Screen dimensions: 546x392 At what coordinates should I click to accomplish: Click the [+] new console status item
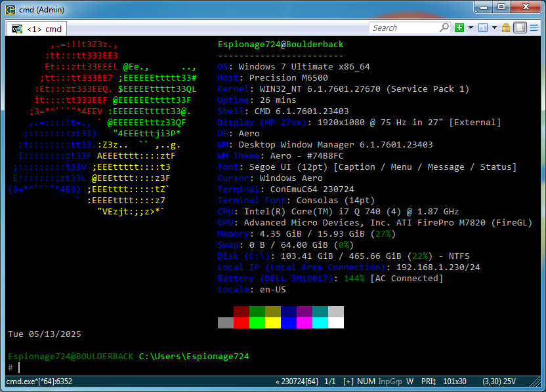point(348,381)
